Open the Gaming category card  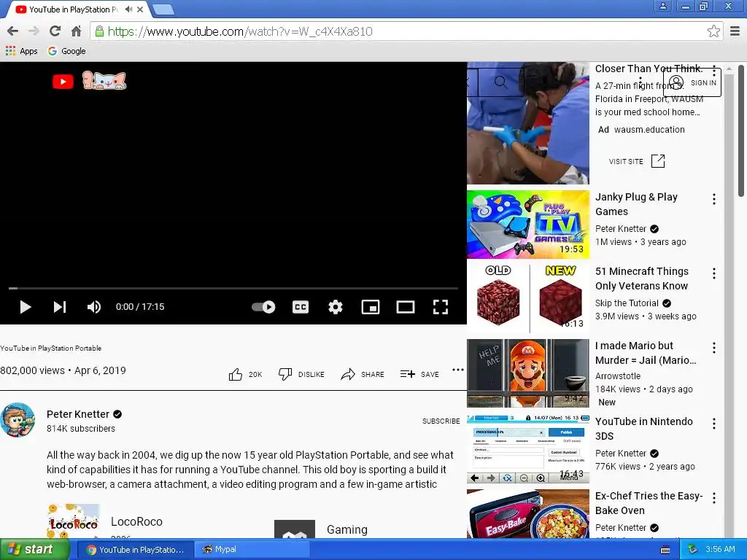tap(322, 529)
